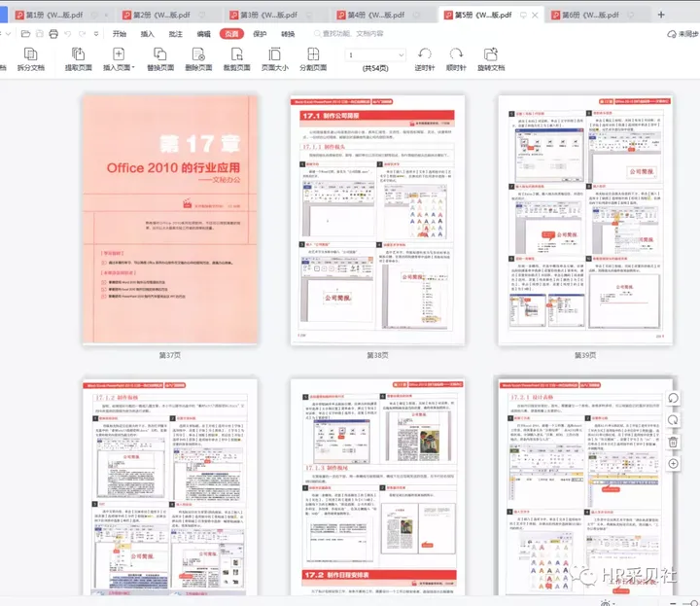Viewport: 700px width, 606px height.
Task: Rotate pages clockwise with 顺时针
Action: point(456,59)
